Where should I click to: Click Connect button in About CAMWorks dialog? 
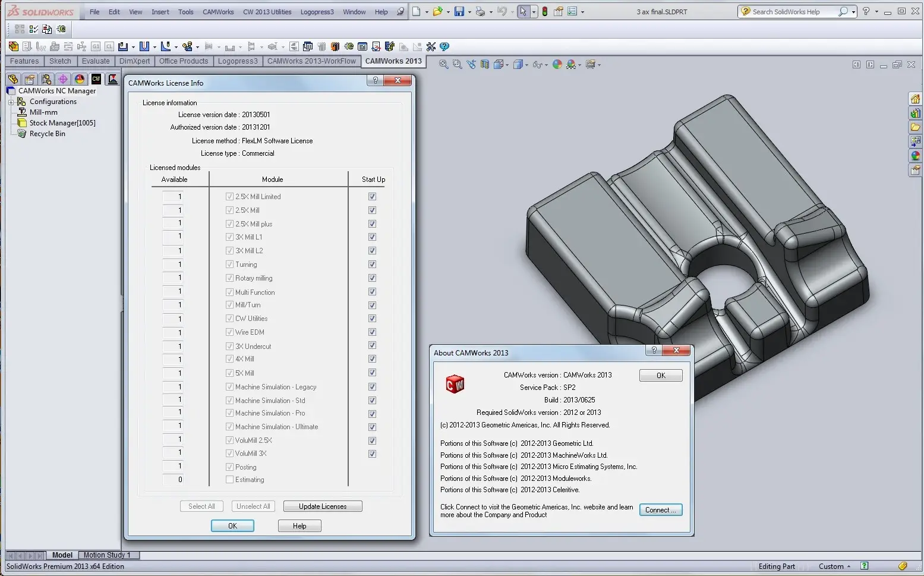pyautogui.click(x=661, y=510)
